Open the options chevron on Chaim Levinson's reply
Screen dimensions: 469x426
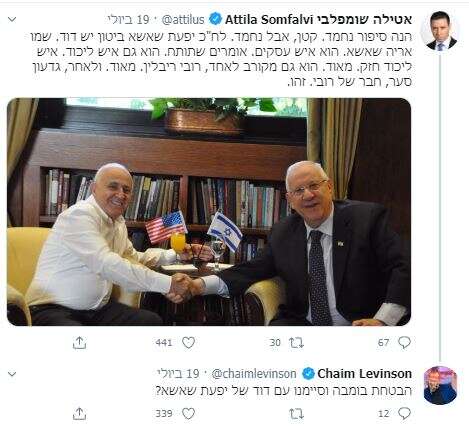12,374
